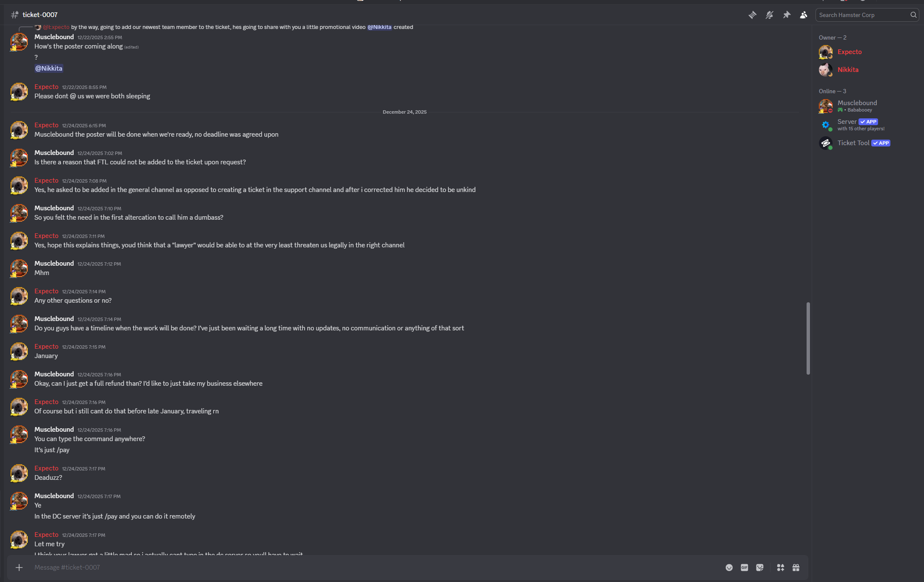Toggle channel notification mute bell
Screen dimensions: 924x582
click(x=769, y=15)
